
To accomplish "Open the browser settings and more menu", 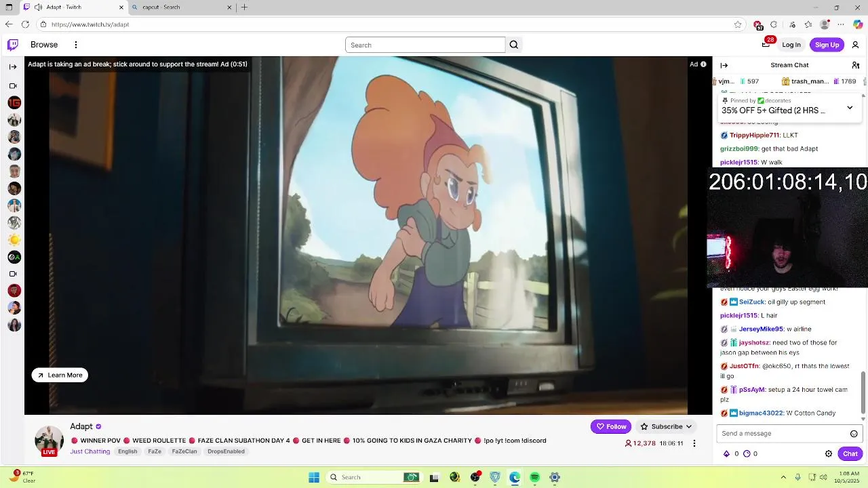I will coord(841,24).
